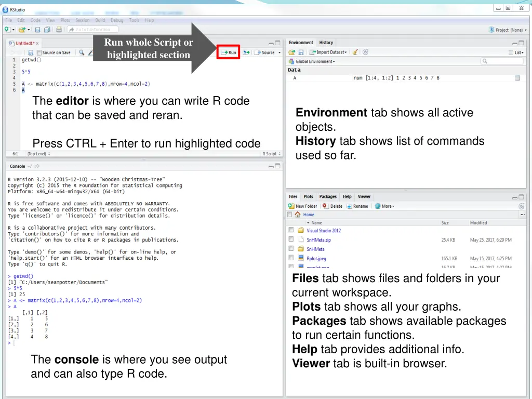Click the broom icon to clear environment objects

pos(355,52)
